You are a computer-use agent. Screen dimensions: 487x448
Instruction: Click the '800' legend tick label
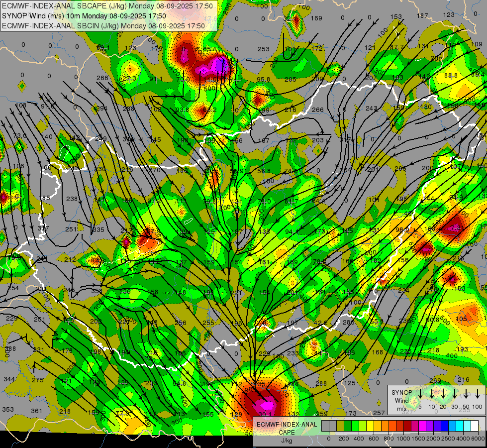(389, 439)
